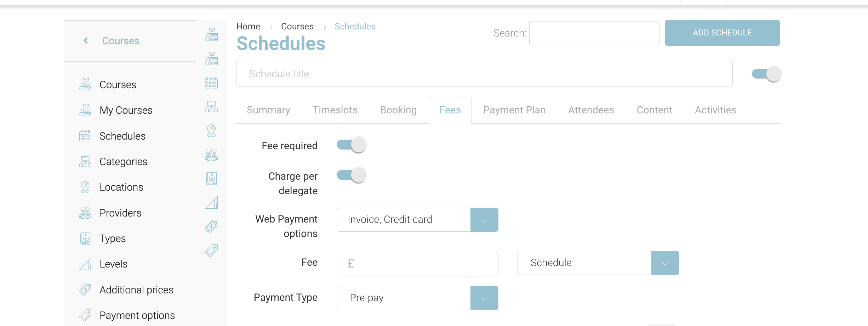
Task: Click the Levels triangle icon in sidebar
Action: click(x=85, y=264)
